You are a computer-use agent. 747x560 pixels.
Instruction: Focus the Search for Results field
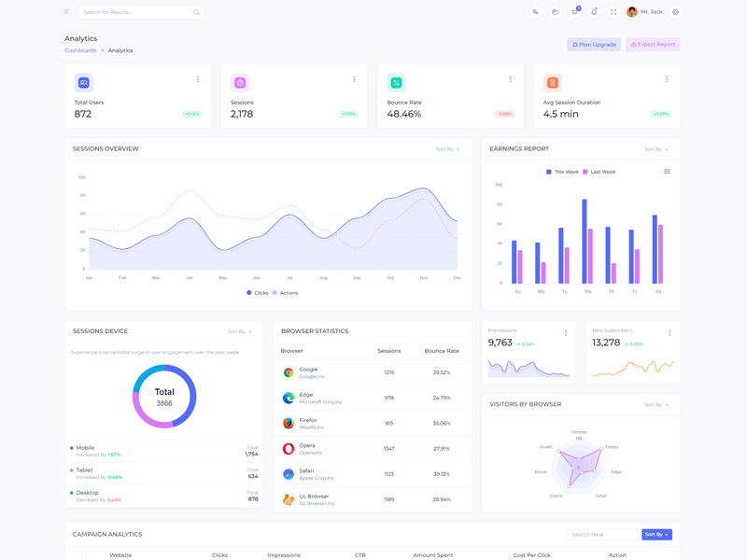[135, 12]
